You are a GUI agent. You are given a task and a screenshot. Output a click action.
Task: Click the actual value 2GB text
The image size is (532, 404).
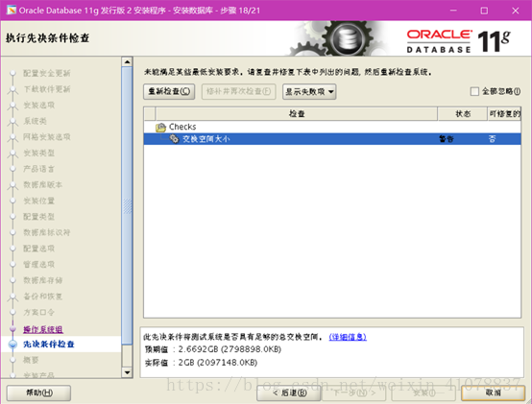point(218,363)
